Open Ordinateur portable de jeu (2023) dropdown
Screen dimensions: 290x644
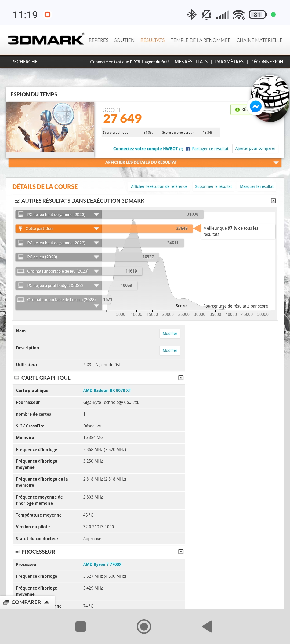[96, 271]
